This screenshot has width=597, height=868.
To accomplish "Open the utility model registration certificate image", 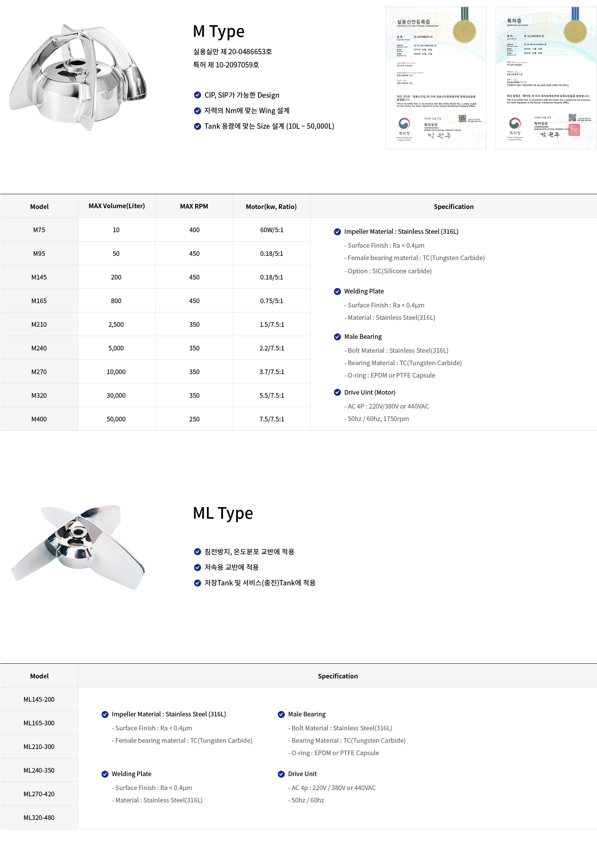I will coord(436,78).
